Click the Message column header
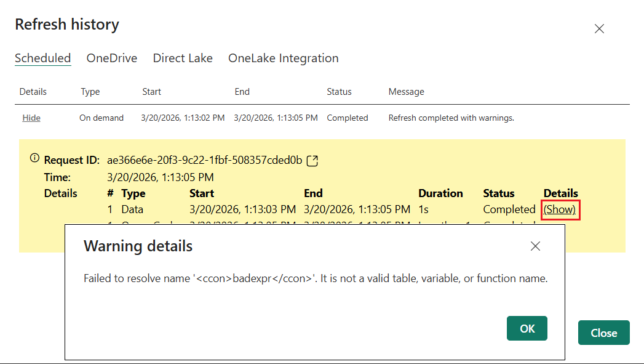The height and width of the screenshot is (364, 644). [406, 91]
